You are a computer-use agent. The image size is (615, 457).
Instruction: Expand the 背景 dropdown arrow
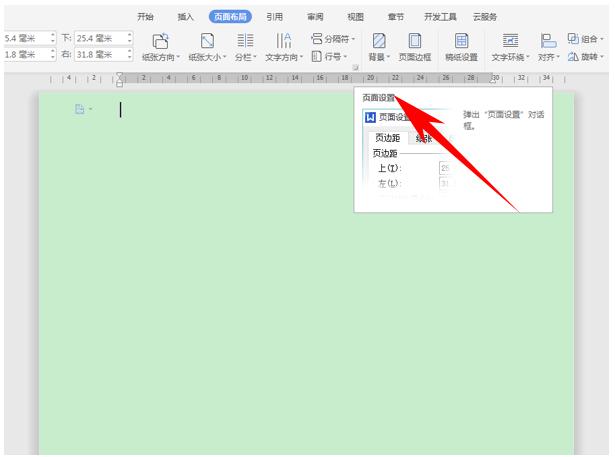click(x=388, y=57)
